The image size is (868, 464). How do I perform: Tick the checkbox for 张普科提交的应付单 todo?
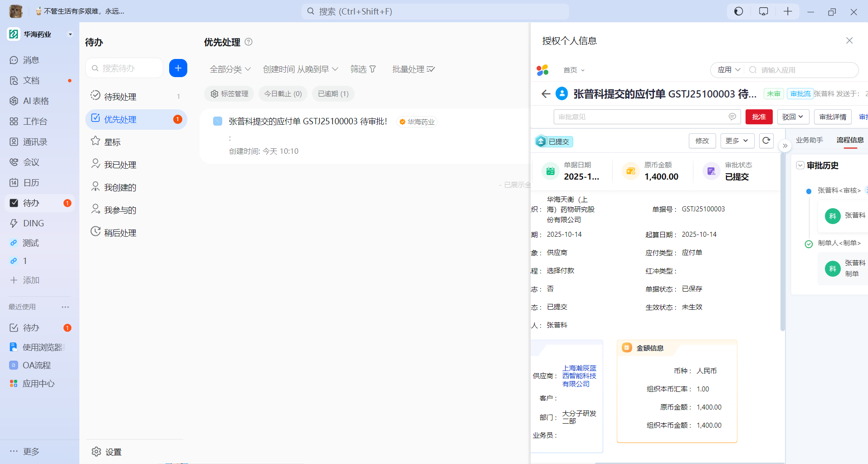click(218, 121)
